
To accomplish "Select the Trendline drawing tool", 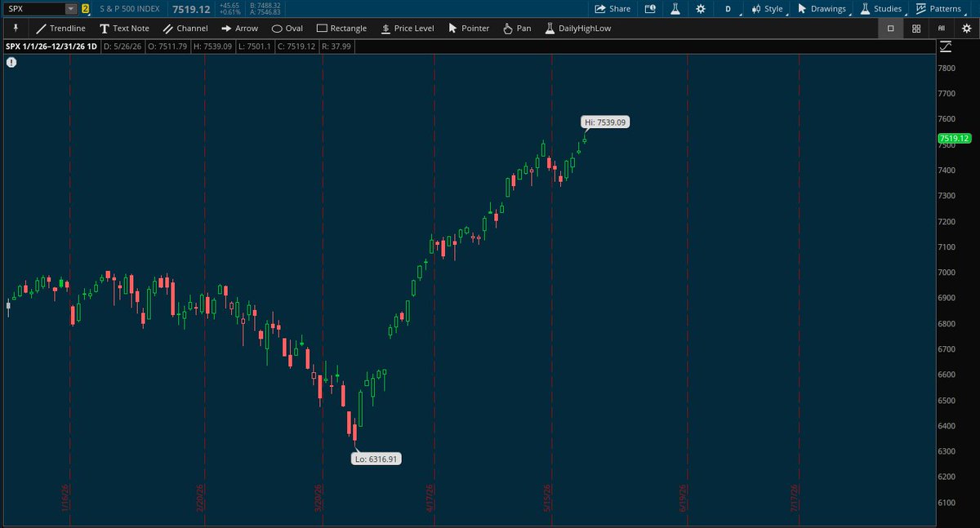I will (x=61, y=28).
